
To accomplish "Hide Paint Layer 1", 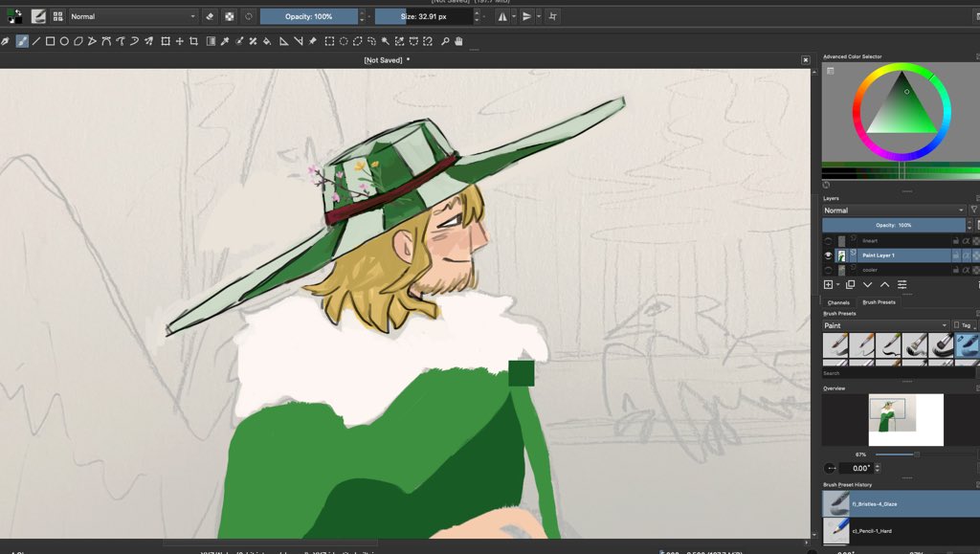I will 828,255.
